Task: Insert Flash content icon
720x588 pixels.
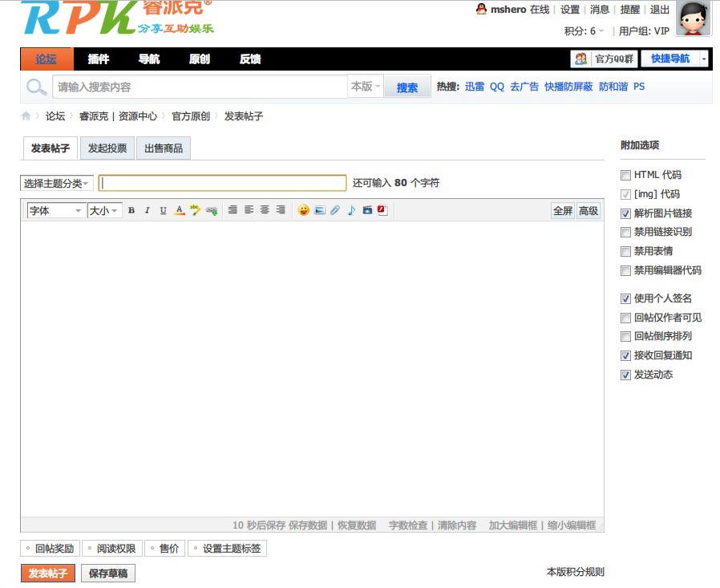Action: [x=382, y=210]
